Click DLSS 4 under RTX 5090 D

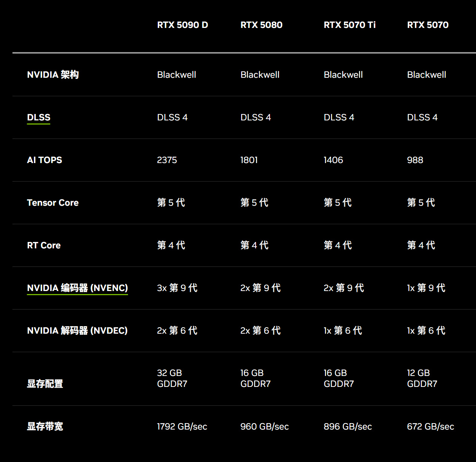coord(172,117)
